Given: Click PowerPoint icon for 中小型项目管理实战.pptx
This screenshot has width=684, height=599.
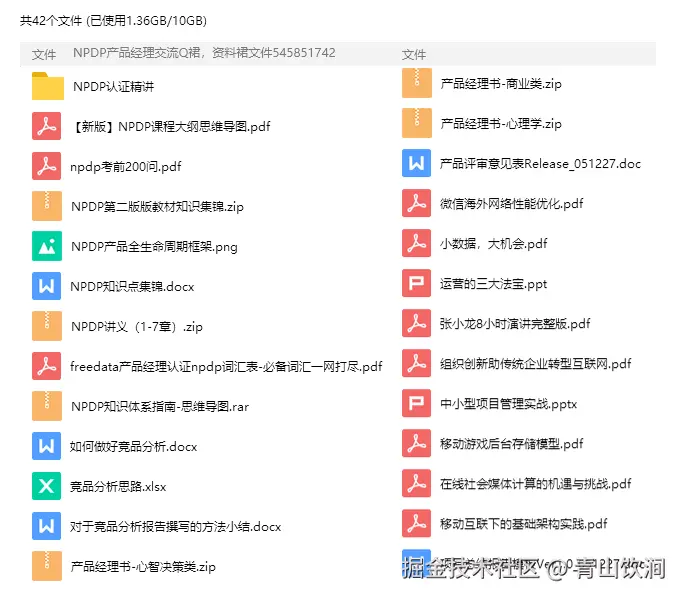Looking at the screenshot, I should tap(417, 403).
